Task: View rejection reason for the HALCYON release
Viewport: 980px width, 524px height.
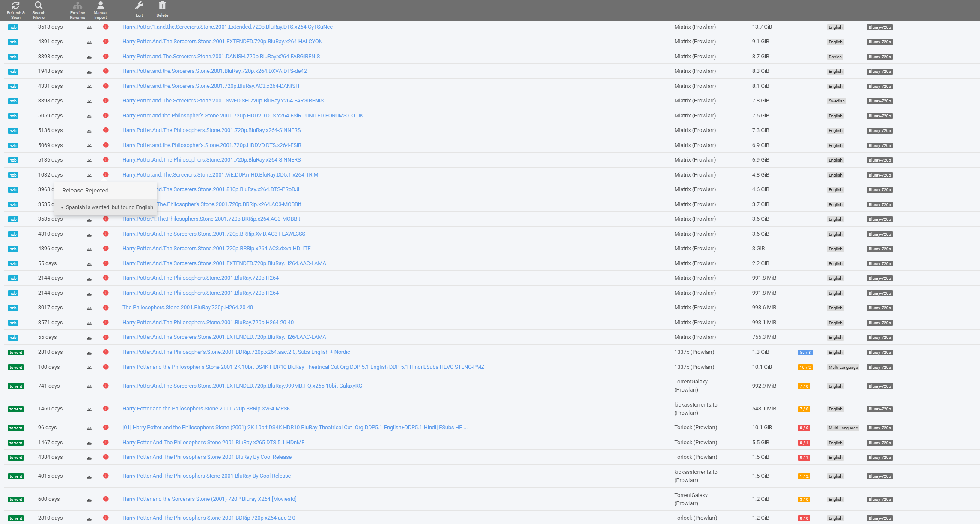Action: (x=106, y=42)
